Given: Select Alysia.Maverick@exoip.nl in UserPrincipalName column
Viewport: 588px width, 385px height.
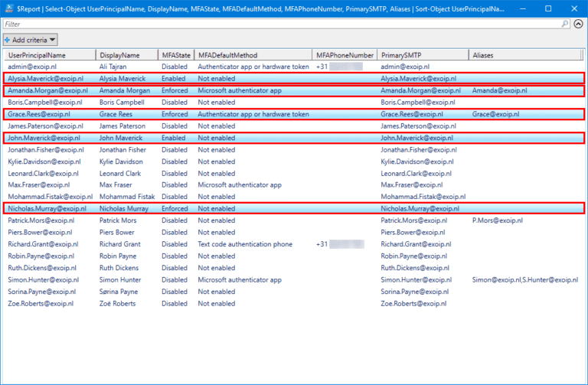Looking at the screenshot, I should coord(45,78).
